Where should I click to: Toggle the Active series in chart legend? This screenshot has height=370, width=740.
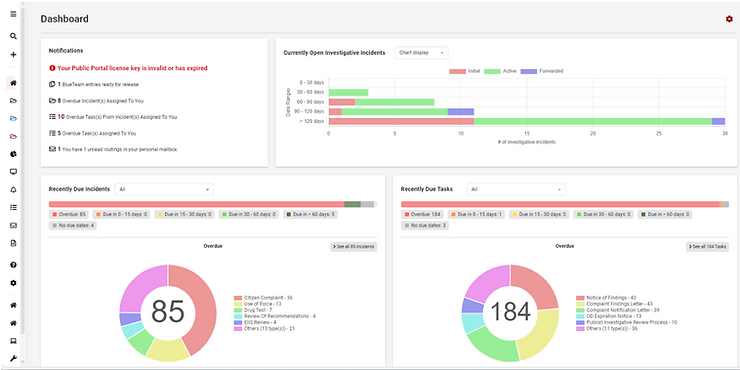(501, 71)
